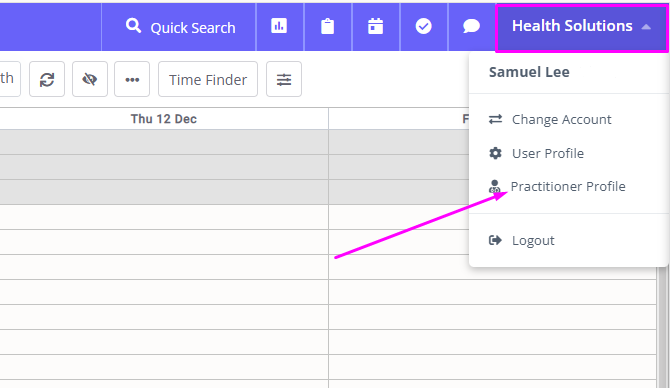
Task: Click the gear icon beside User Profile
Action: tap(495, 153)
